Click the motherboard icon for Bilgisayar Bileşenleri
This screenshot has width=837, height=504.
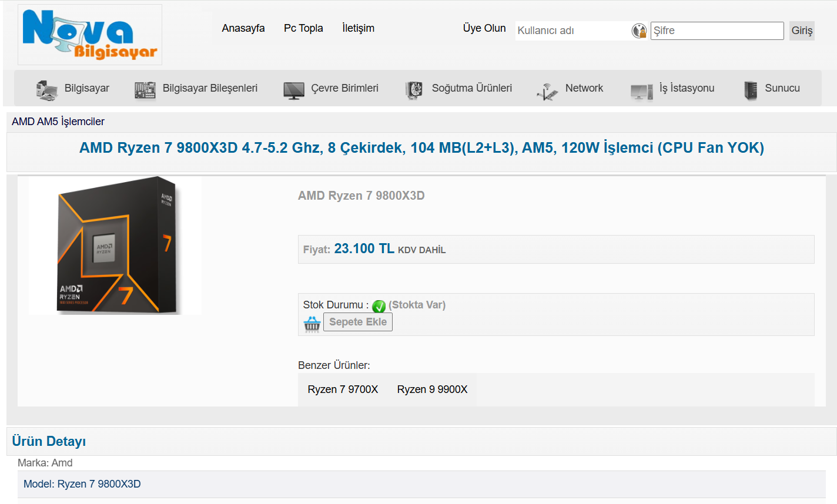(145, 90)
